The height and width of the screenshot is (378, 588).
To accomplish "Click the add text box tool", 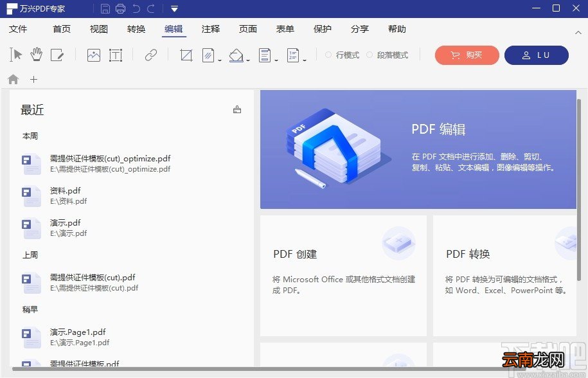I will click(x=116, y=55).
